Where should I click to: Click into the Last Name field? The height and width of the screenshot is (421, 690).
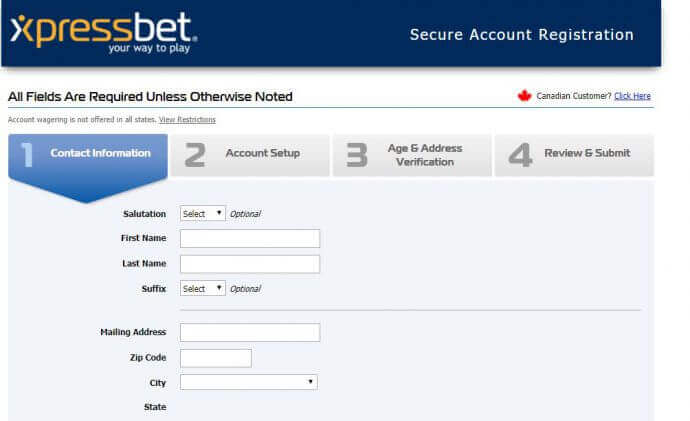[250, 264]
